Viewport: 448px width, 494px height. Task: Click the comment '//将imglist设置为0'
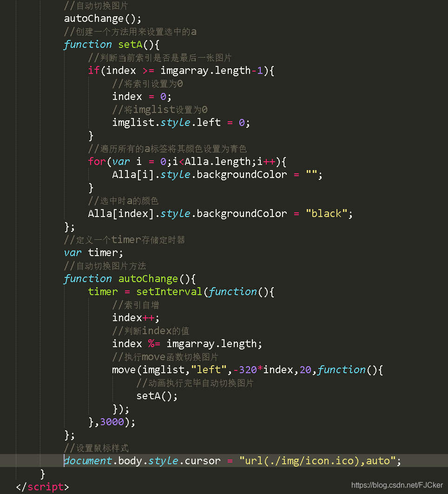(x=160, y=110)
